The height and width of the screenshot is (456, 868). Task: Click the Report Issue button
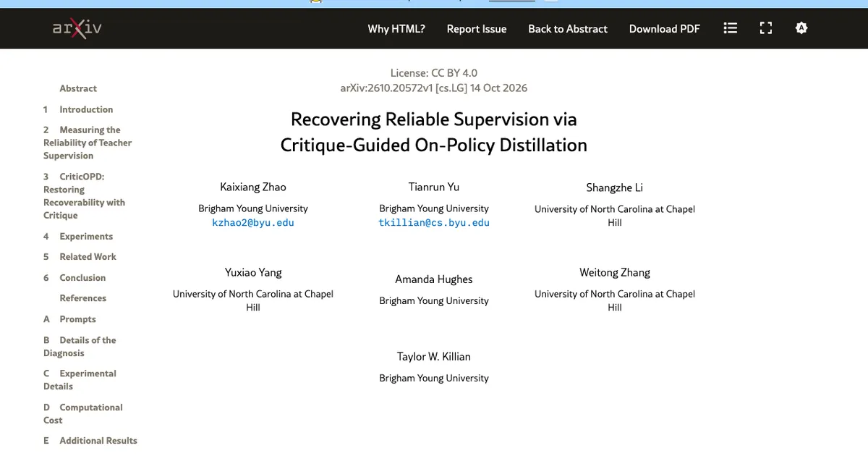477,29
